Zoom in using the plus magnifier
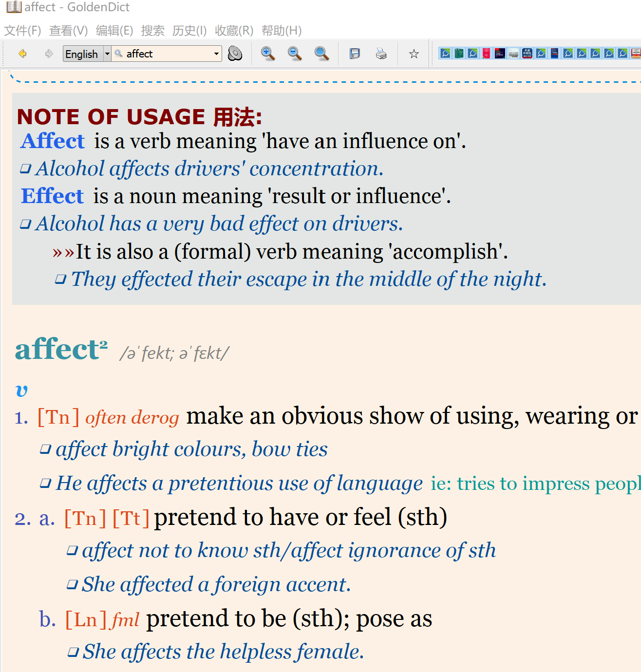The height and width of the screenshot is (672, 641). coord(267,54)
